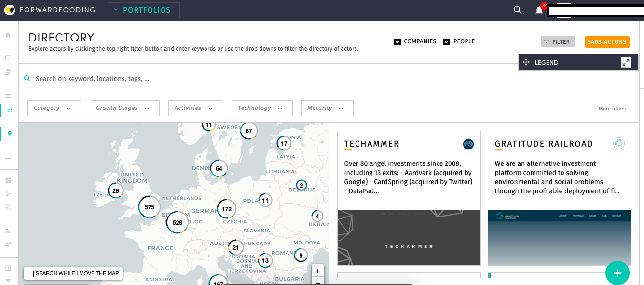Toggle the People checkbox

pyautogui.click(x=447, y=42)
